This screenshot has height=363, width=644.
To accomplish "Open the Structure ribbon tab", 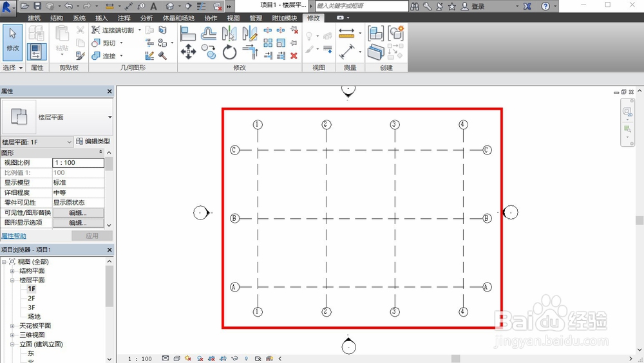I will coord(56,18).
